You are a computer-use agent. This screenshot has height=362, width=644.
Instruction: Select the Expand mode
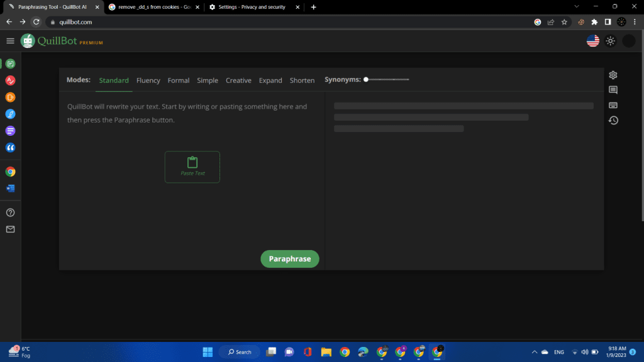pos(270,80)
